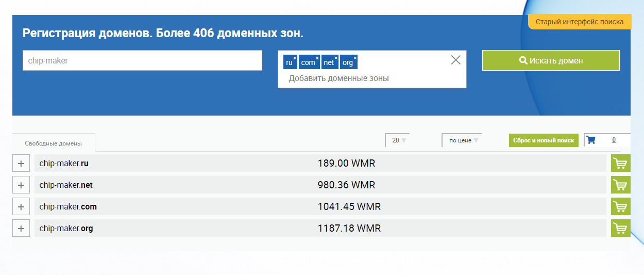Viewport: 644px width, 275px height.
Task: Expand details for chip-maker.net
Action: 21,185
